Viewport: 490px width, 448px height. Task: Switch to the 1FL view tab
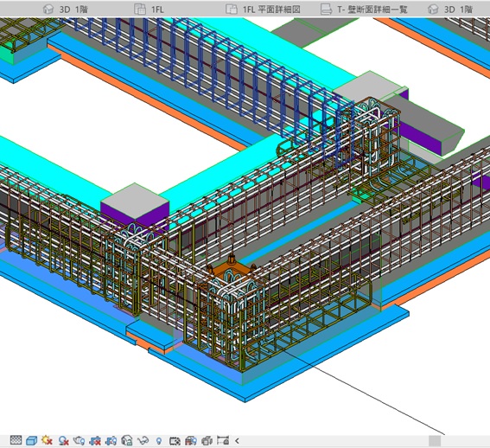pos(149,10)
